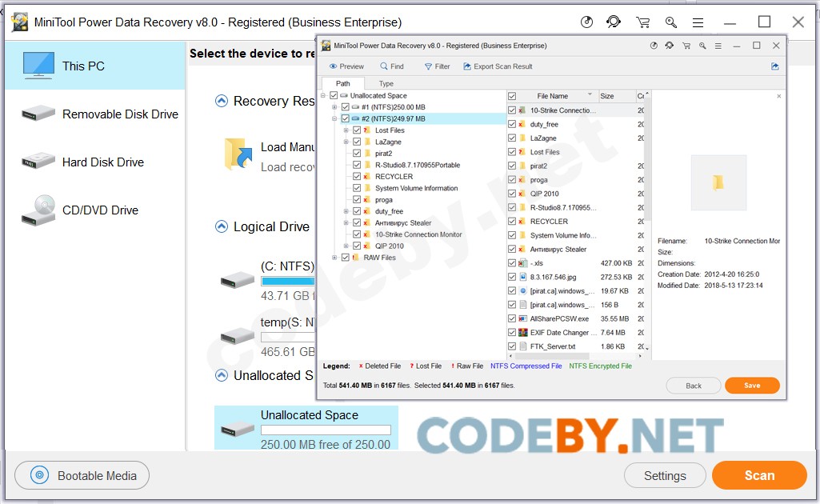820x504 pixels.
Task: Collapse the Recovery Result section
Action: pyautogui.click(x=220, y=101)
